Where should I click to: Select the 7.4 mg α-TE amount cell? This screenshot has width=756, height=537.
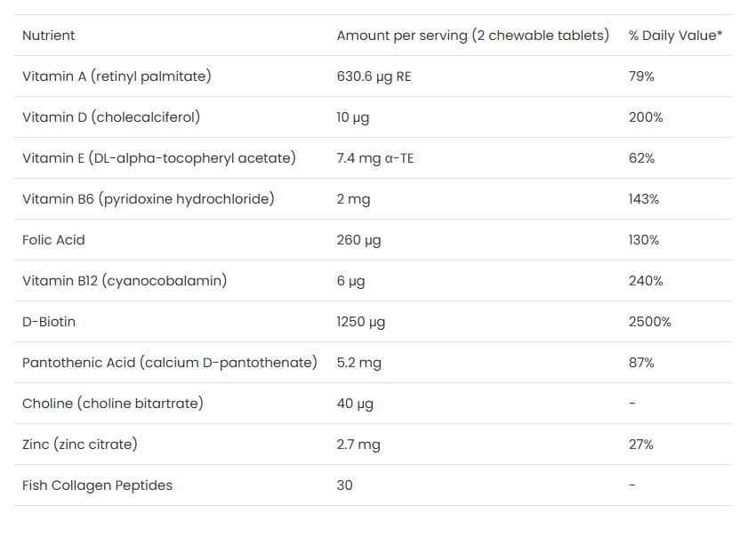pyautogui.click(x=374, y=158)
